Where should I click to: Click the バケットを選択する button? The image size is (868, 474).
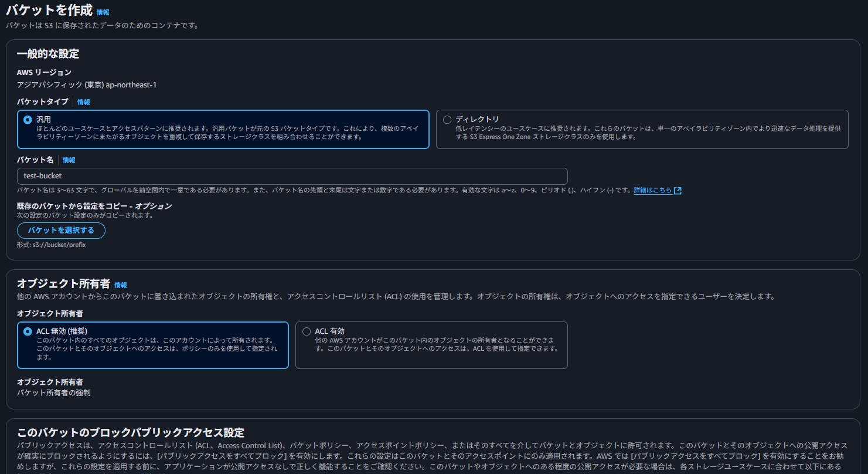(x=61, y=231)
